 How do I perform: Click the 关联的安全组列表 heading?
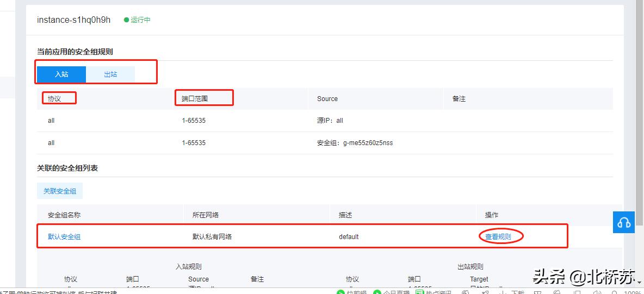[67, 168]
